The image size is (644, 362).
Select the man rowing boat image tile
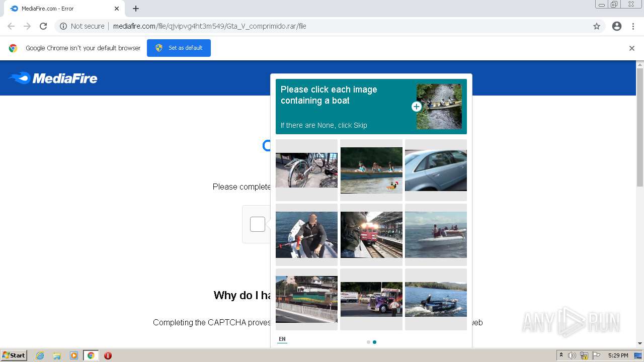[306, 235]
